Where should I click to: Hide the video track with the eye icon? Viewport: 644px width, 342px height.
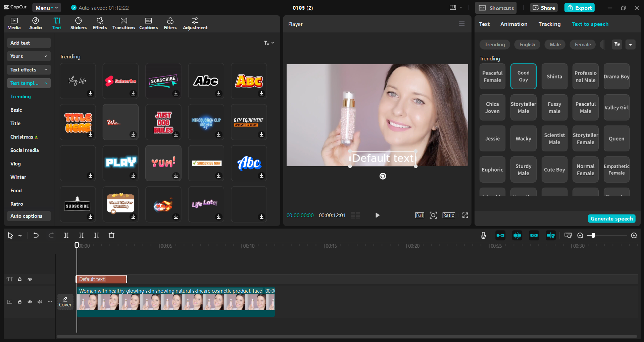tap(30, 302)
